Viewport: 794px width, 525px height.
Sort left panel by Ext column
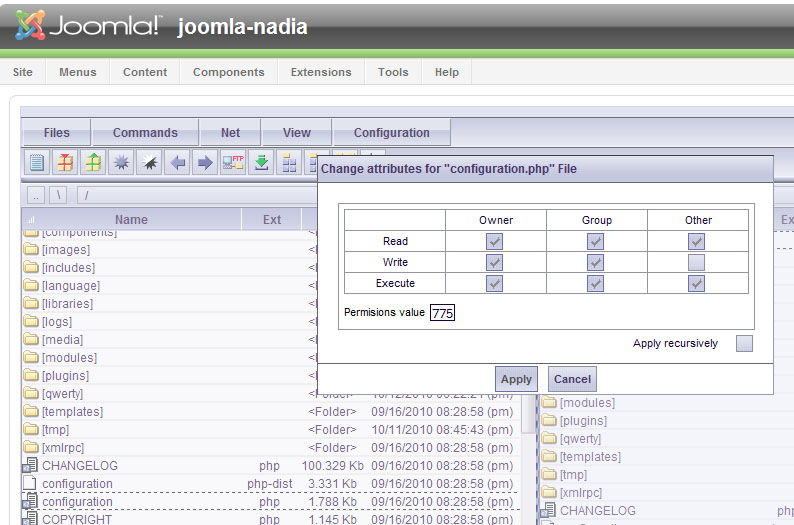click(x=272, y=220)
